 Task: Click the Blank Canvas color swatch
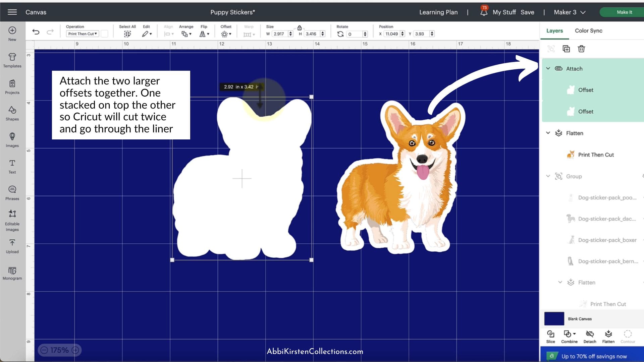coord(554,319)
